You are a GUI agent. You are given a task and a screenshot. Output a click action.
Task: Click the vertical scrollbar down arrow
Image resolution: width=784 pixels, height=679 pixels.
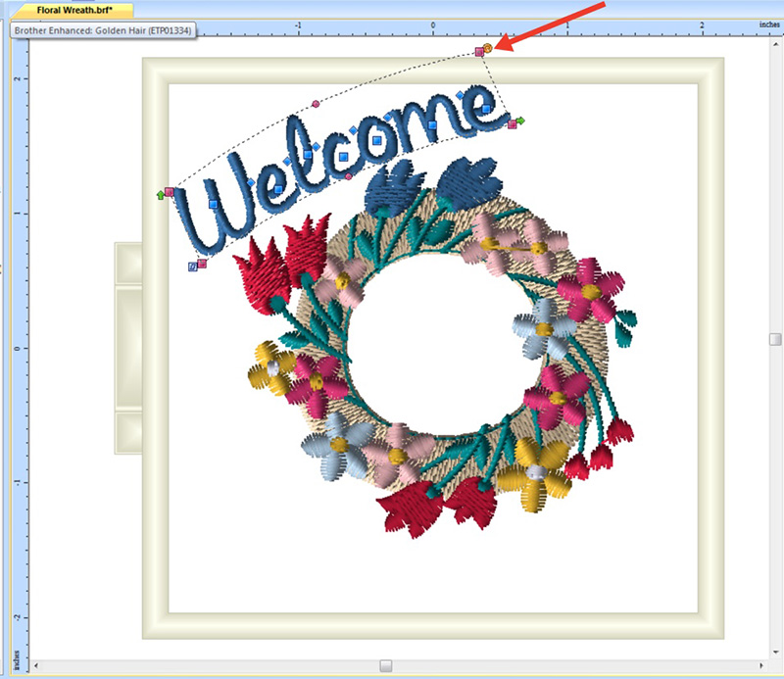(x=775, y=651)
